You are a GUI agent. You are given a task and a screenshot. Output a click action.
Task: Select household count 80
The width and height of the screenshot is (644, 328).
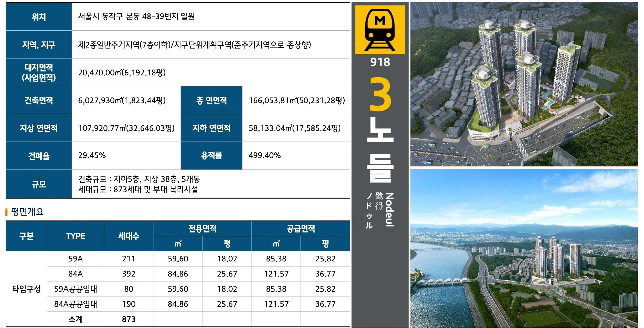click(x=129, y=289)
